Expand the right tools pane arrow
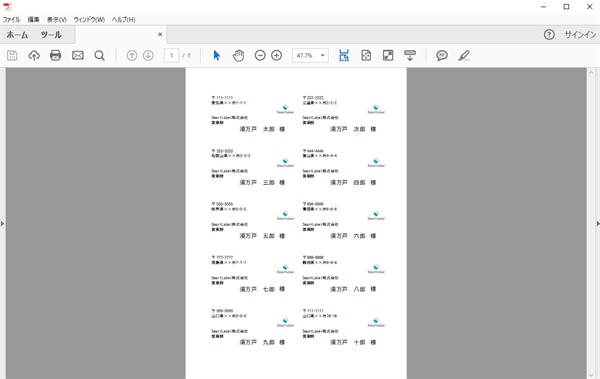Viewport: 600px width, 379px height. tap(598, 223)
